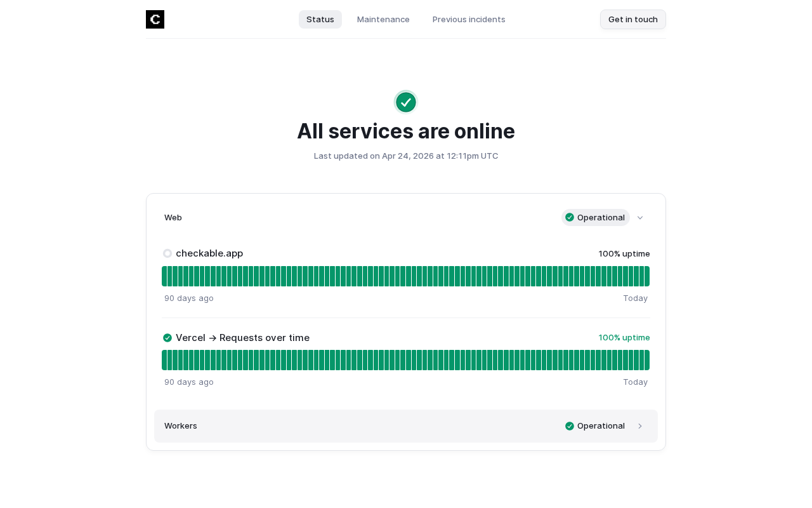The width and height of the screenshot is (812, 508).
Task: Click the Checkable logo icon
Action: coord(155,19)
